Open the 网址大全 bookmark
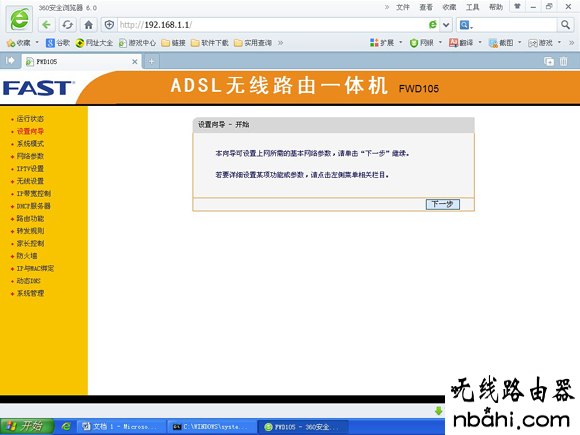580x435 pixels. [x=94, y=43]
